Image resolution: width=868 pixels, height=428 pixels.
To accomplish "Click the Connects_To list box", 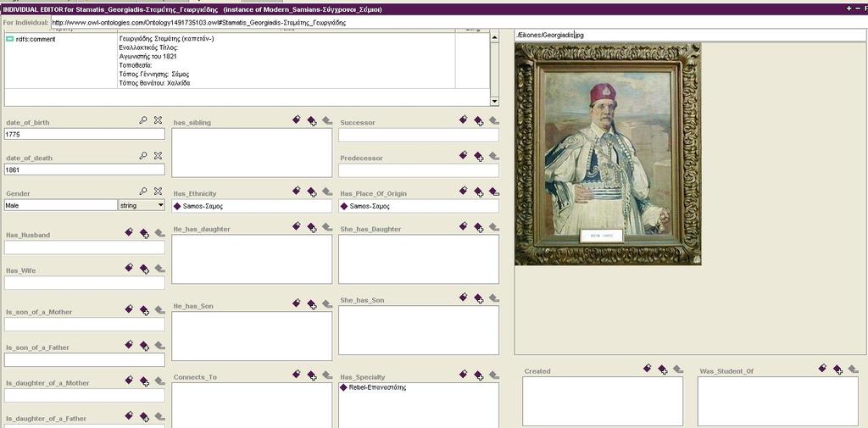I will click(252, 405).
